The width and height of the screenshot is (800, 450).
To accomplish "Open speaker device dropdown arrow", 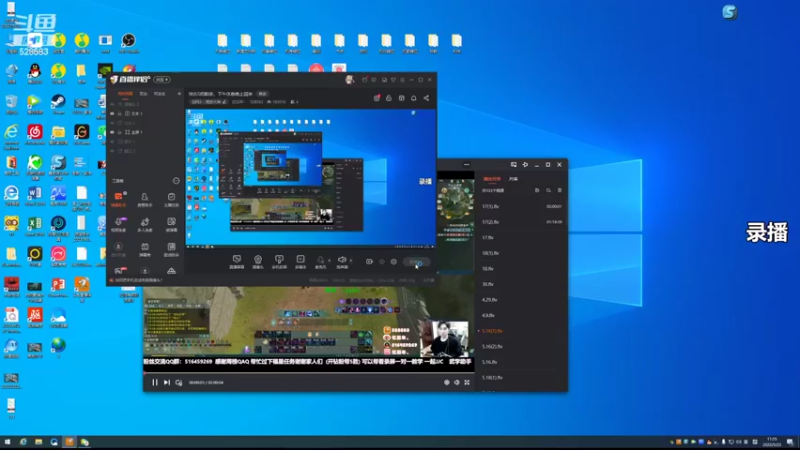I will tap(351, 260).
